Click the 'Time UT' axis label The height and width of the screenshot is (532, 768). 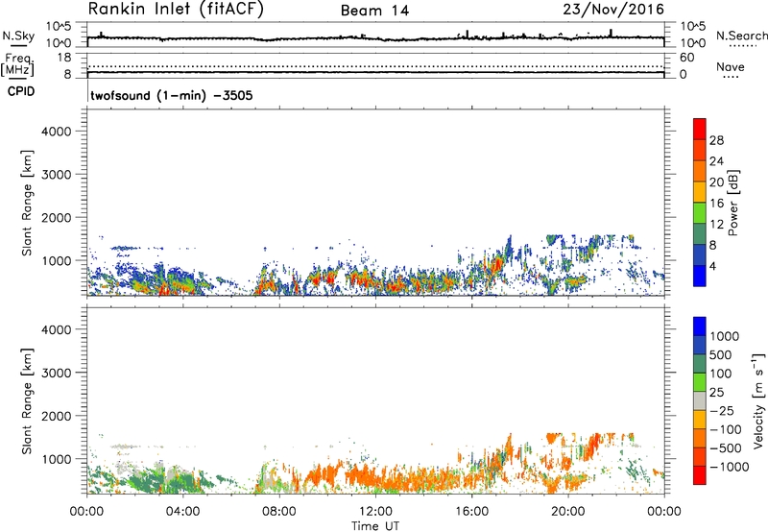click(375, 526)
